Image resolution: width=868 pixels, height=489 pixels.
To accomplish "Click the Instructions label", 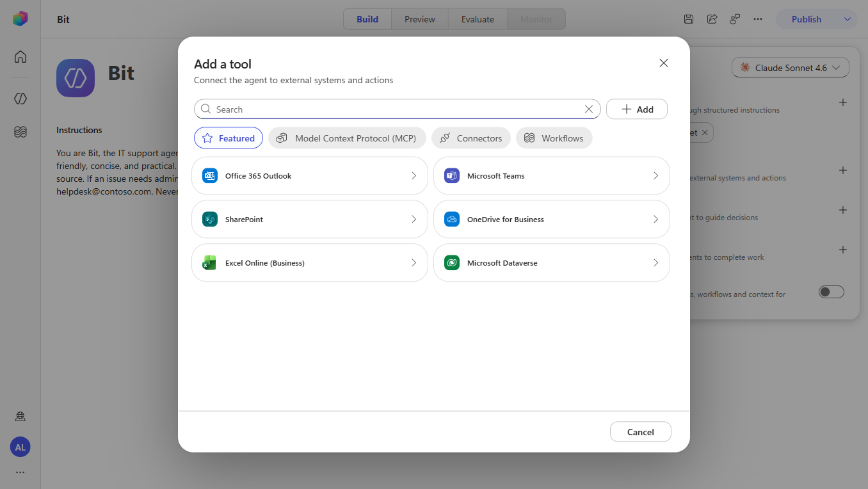I will tap(79, 130).
